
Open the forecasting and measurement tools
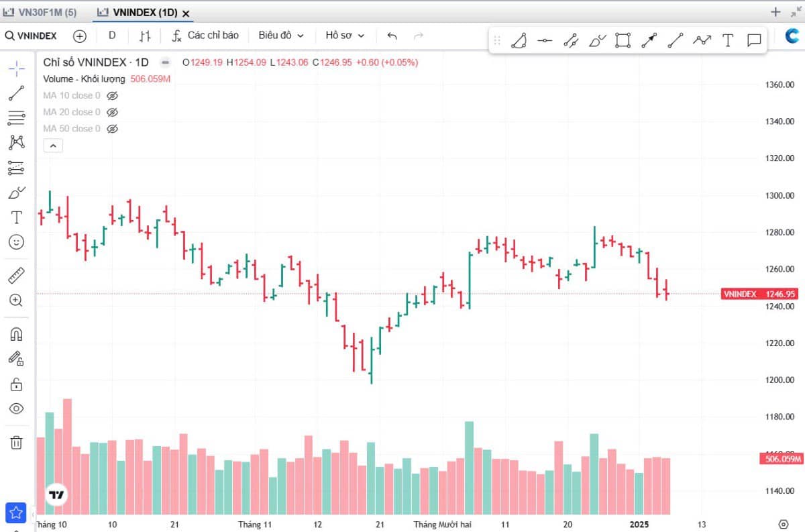point(17,168)
